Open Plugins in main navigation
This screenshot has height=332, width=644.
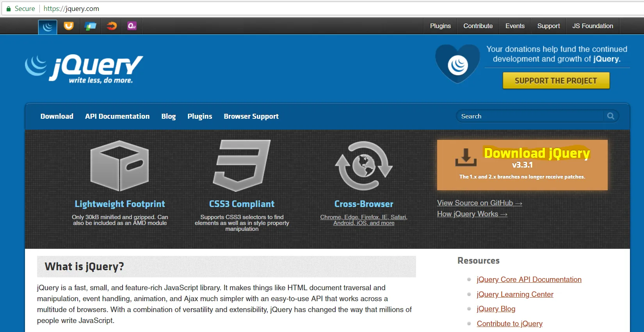pyautogui.click(x=200, y=116)
